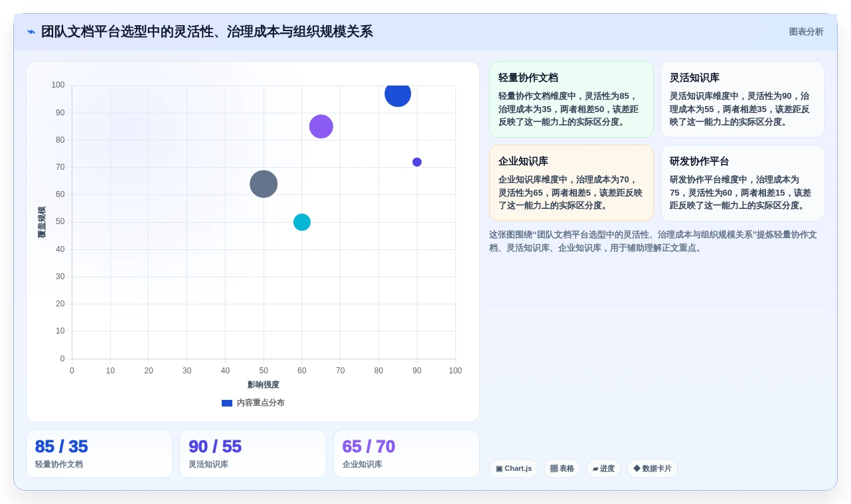This screenshot has width=851, height=504.
Task: Open the 轻量协作文档 info card
Action: click(572, 99)
